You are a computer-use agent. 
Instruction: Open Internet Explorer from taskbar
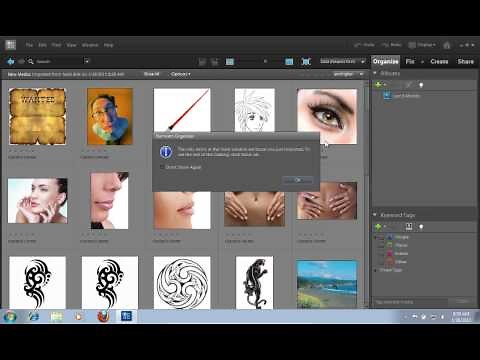(33, 316)
